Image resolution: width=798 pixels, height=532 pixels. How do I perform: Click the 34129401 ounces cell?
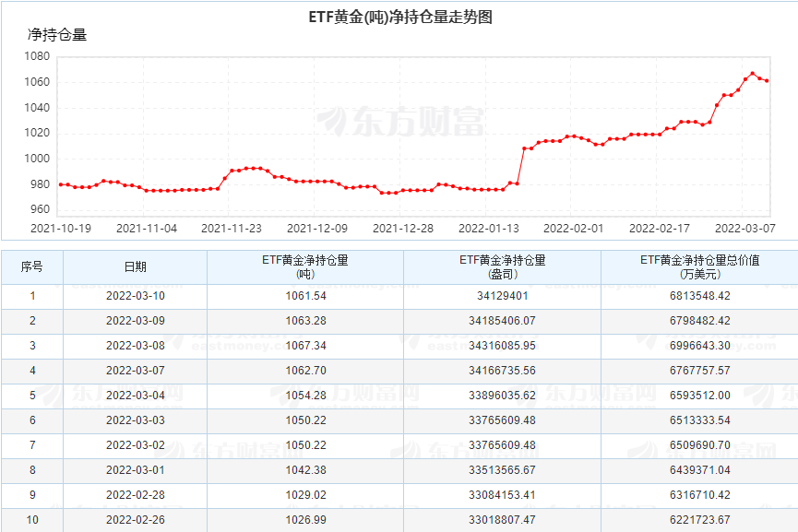click(x=502, y=296)
